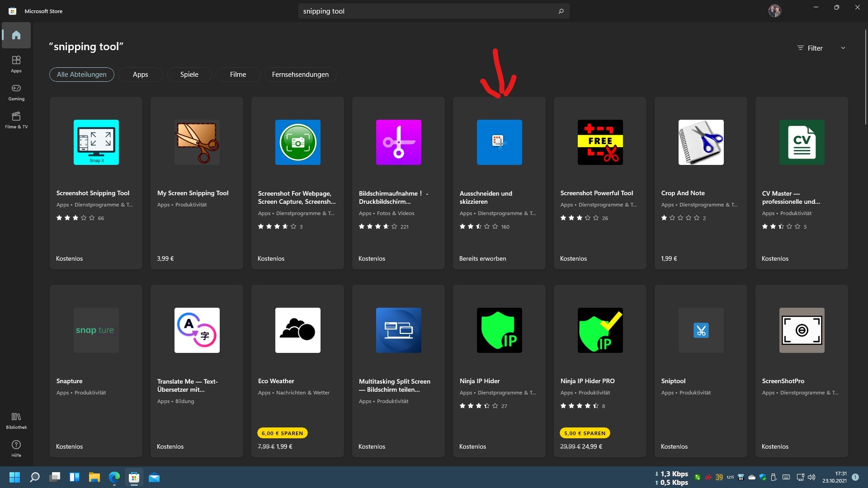
Task: Open File Explorer from taskbar
Action: (94, 477)
